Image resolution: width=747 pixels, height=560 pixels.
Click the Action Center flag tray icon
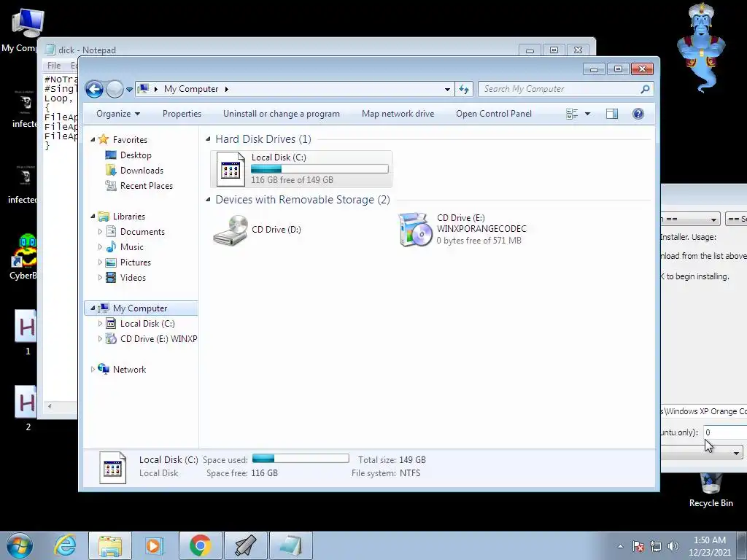pyautogui.click(x=638, y=546)
